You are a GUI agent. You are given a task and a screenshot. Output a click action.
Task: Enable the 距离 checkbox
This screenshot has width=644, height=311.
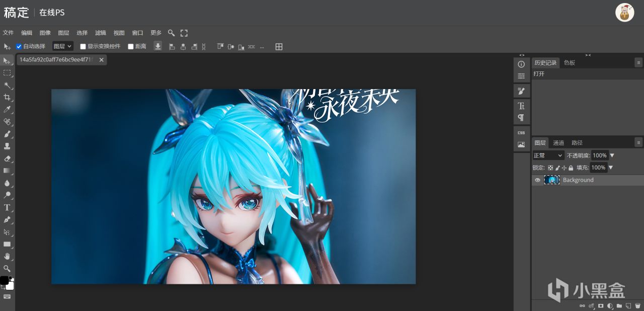coord(131,46)
